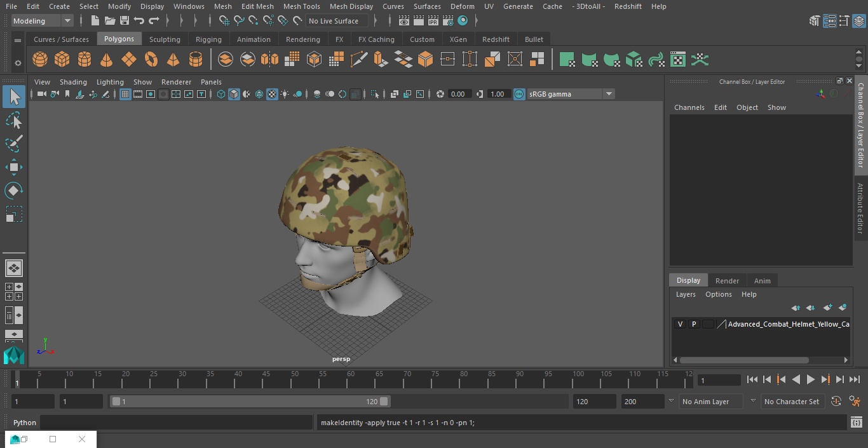868x448 pixels.
Task: Toggle the sRGB gamma color management button
Action: [519, 94]
